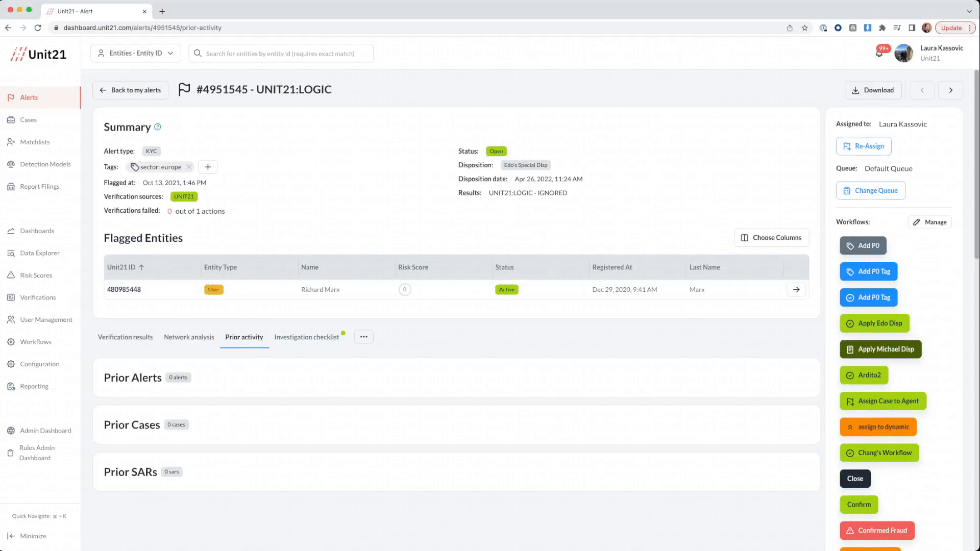
Task: Click the Open status badge
Action: click(x=496, y=152)
